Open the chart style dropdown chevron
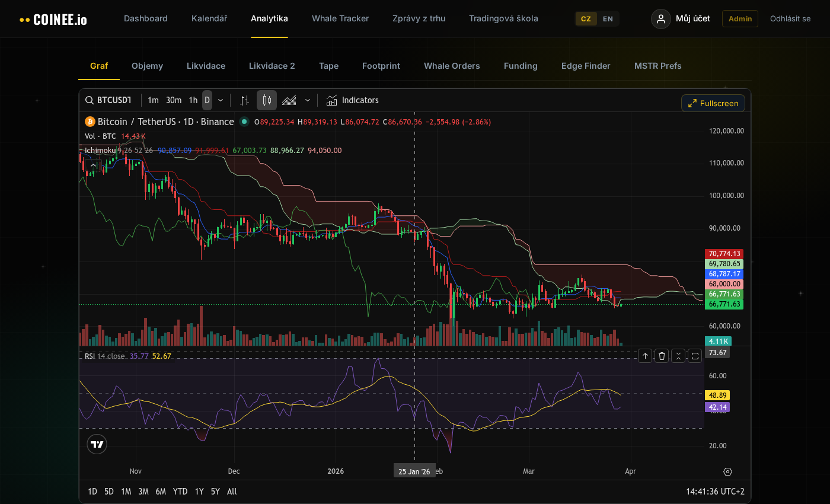 click(x=308, y=100)
